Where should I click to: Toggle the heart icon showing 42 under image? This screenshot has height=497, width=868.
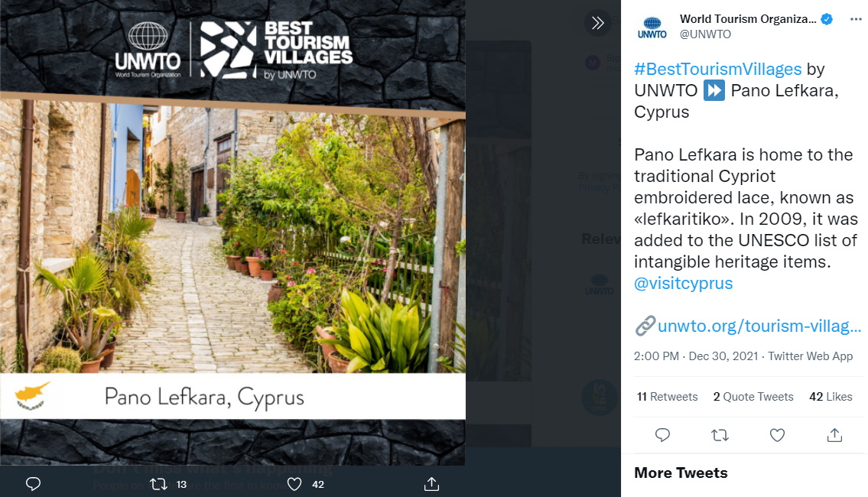pos(294,484)
